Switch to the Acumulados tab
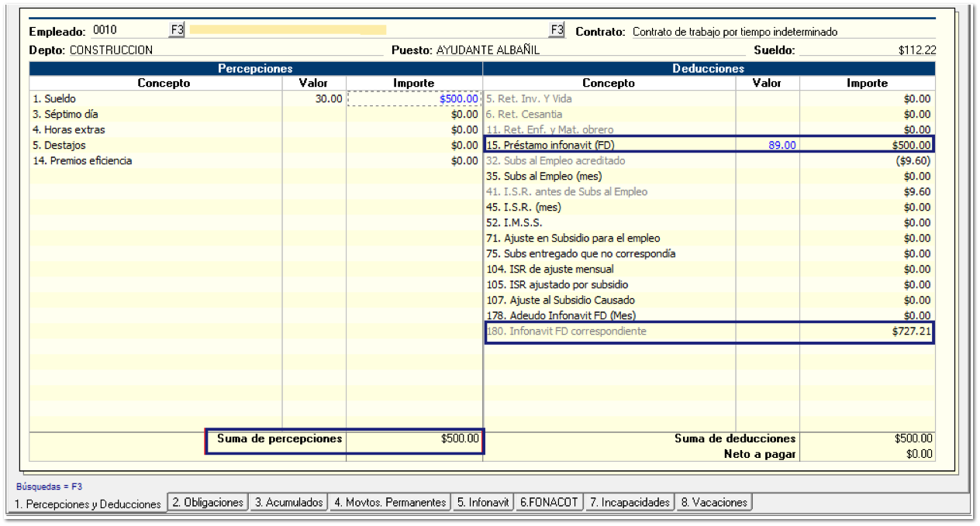980x526 pixels. [x=288, y=503]
